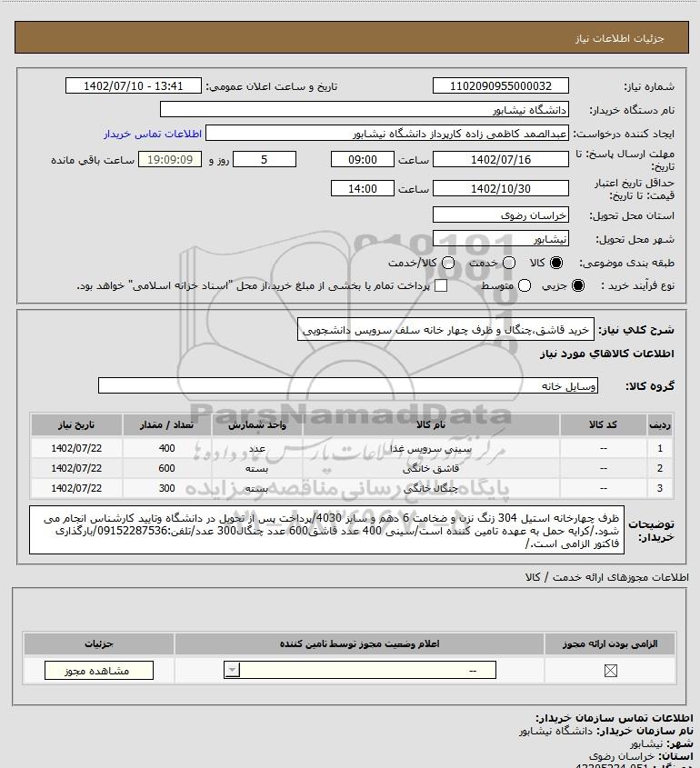Image resolution: width=700 pixels, height=768 pixels.
Task: Select the کالا radio button
Action: coord(556,263)
